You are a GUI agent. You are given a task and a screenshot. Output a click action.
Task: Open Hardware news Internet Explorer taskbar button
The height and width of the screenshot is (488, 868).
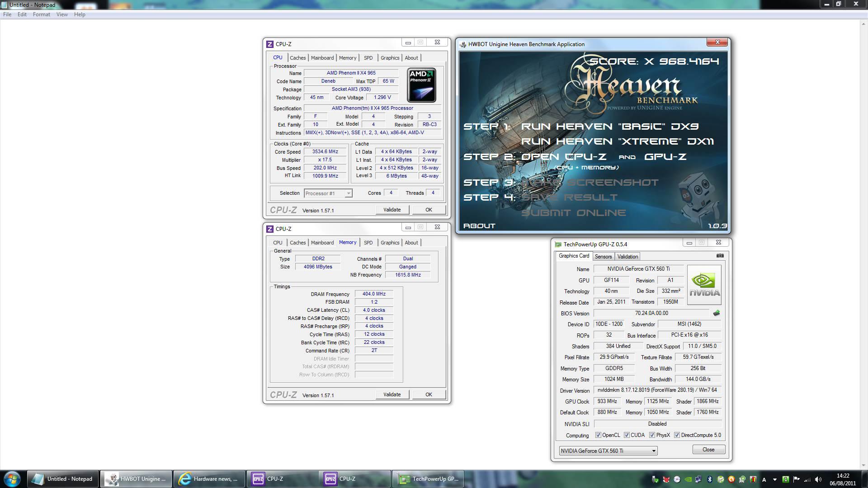coord(210,479)
